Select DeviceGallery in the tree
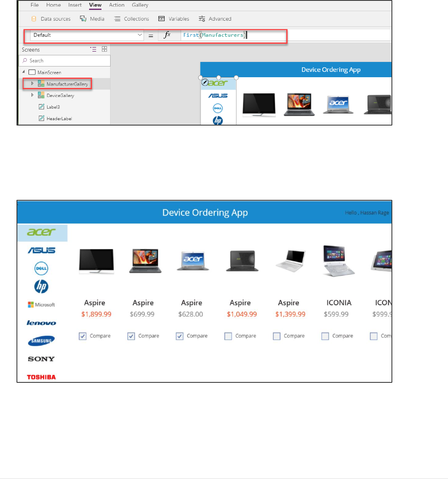This screenshot has height=479, width=448. pyautogui.click(x=60, y=96)
